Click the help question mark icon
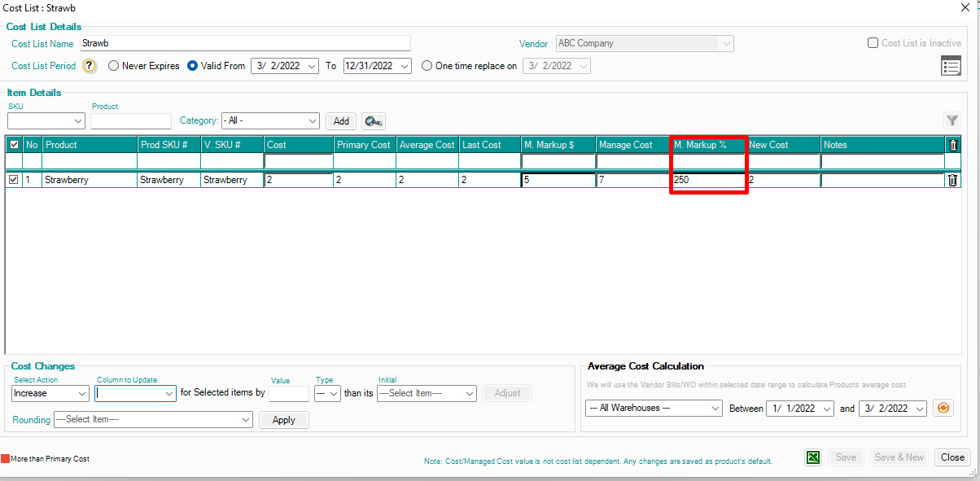Screen dimensions: 980x481 (x=90, y=66)
